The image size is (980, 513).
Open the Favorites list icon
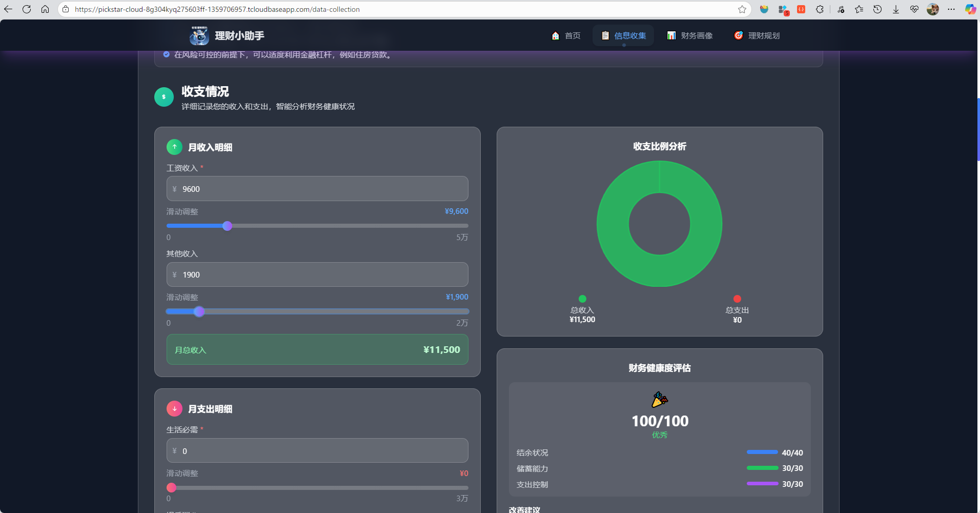coord(859,9)
